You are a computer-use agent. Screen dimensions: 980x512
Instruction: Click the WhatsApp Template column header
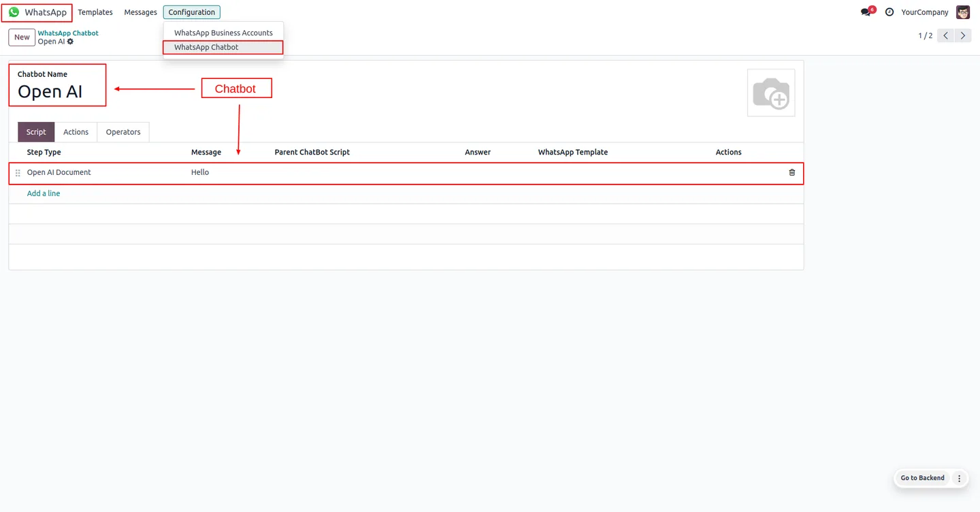point(573,152)
